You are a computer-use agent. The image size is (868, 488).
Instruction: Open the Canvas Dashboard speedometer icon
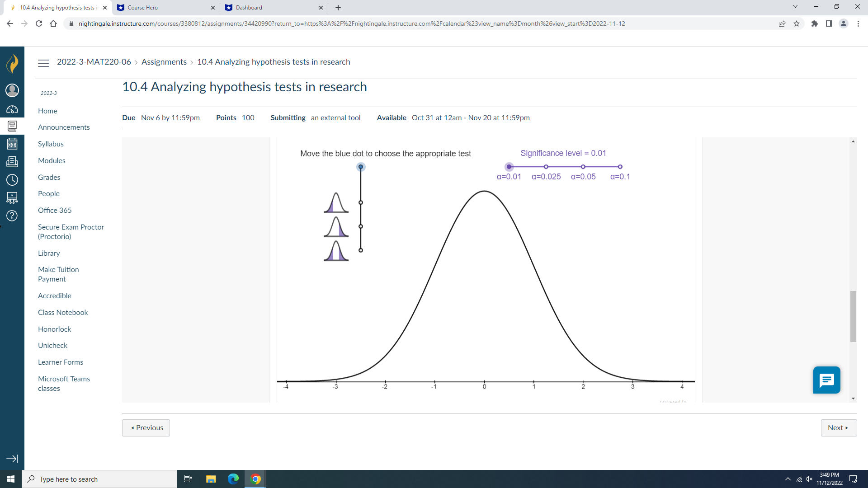pos(12,109)
